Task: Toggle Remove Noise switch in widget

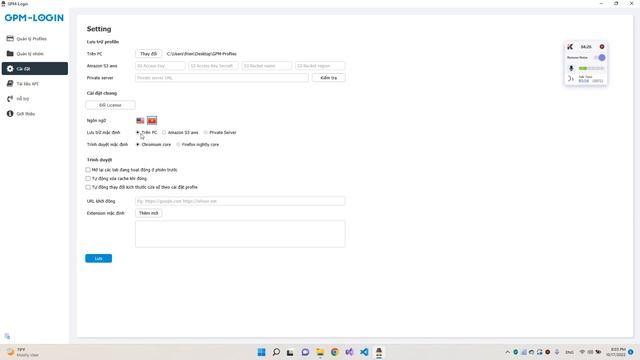Action: 600,58
